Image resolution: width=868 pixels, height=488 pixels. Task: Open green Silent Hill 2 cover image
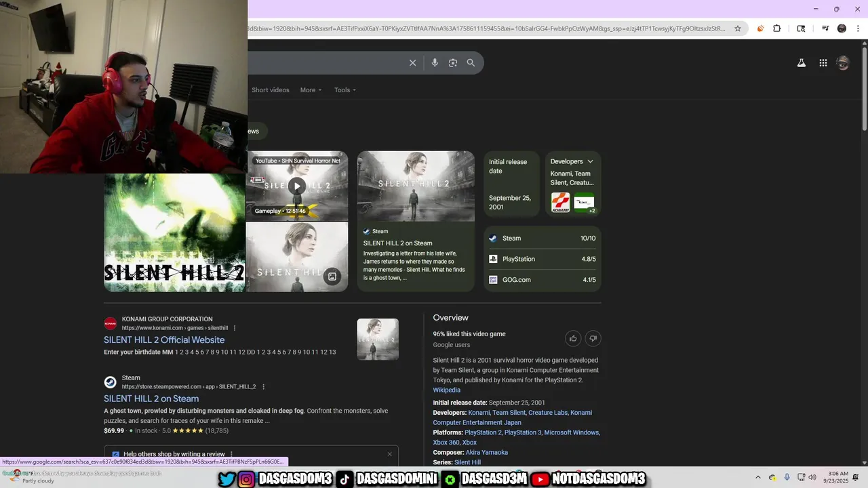tap(175, 232)
